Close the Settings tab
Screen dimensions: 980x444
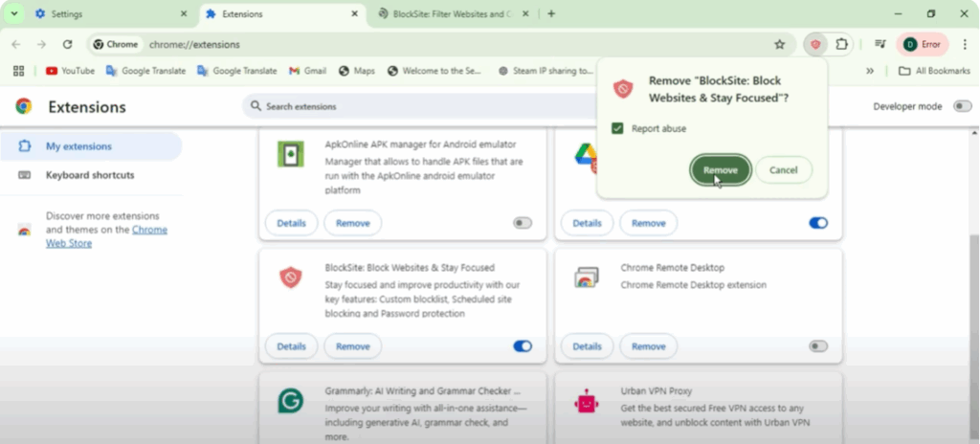pos(183,13)
